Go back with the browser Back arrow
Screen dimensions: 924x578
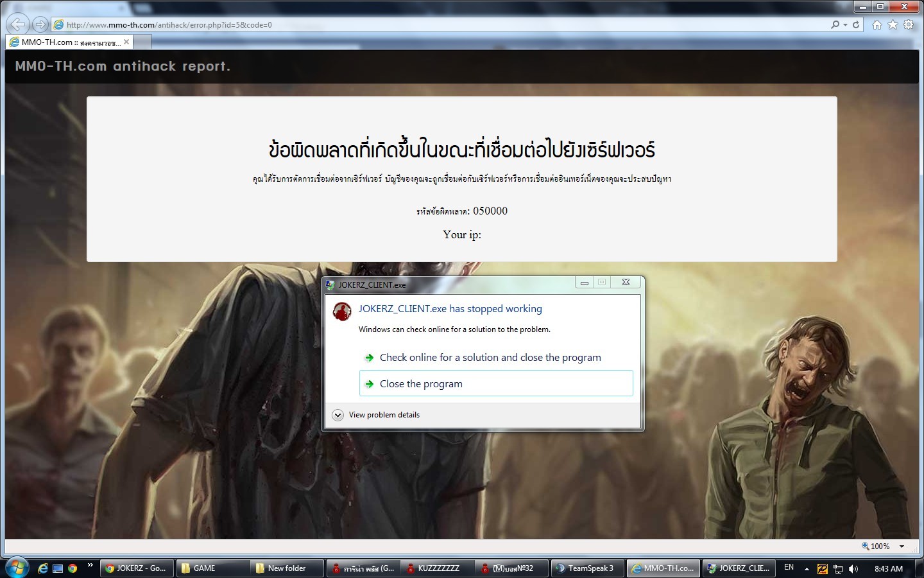tap(19, 24)
